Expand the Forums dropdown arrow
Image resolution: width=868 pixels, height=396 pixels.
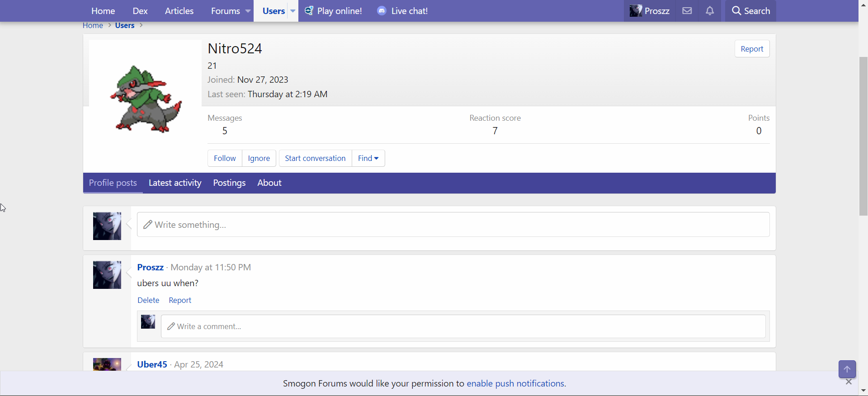click(x=248, y=11)
